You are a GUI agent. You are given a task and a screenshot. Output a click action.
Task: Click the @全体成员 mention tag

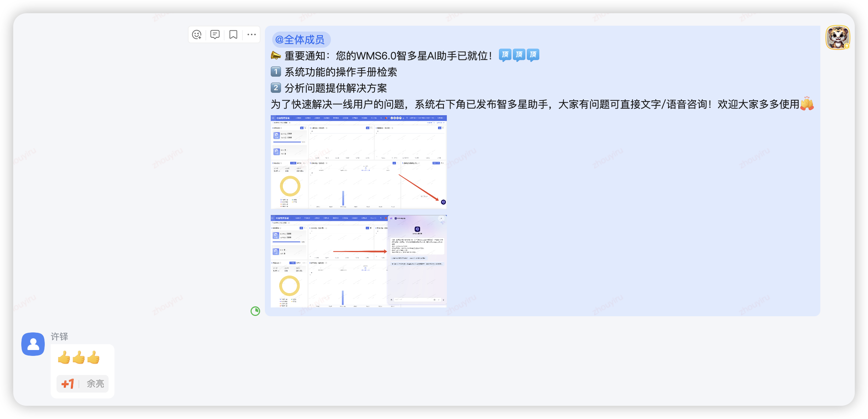[x=301, y=39]
